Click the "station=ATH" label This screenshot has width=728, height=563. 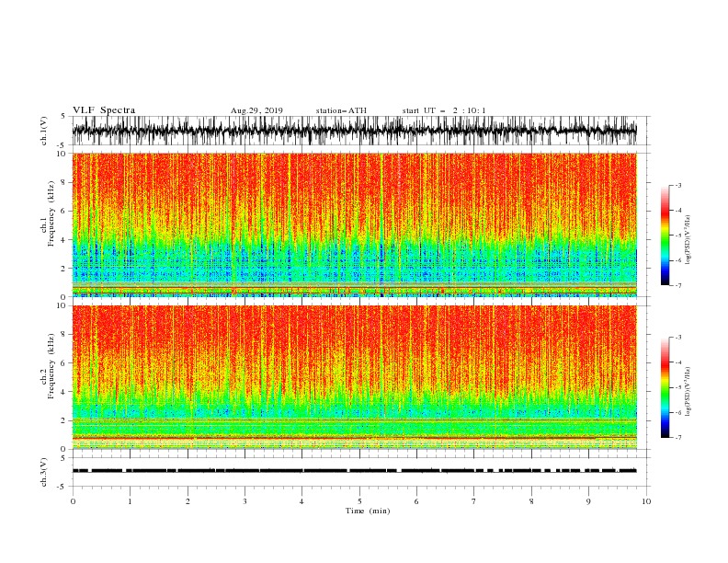click(x=341, y=110)
